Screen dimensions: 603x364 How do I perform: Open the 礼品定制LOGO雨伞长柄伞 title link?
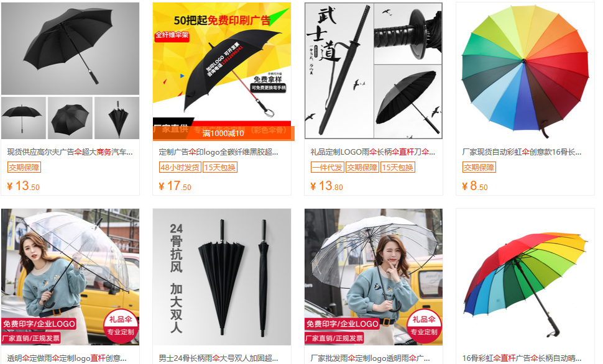(x=372, y=152)
